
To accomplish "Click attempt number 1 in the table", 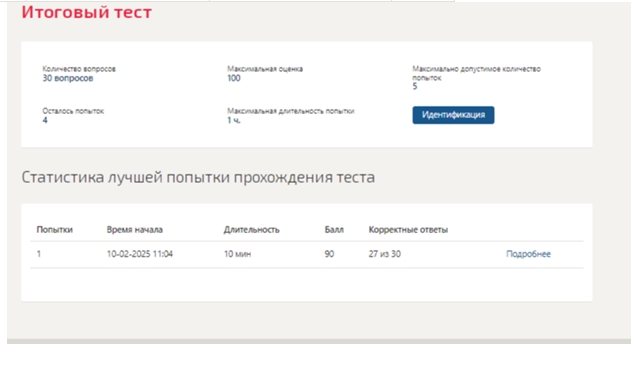I will coord(39,254).
